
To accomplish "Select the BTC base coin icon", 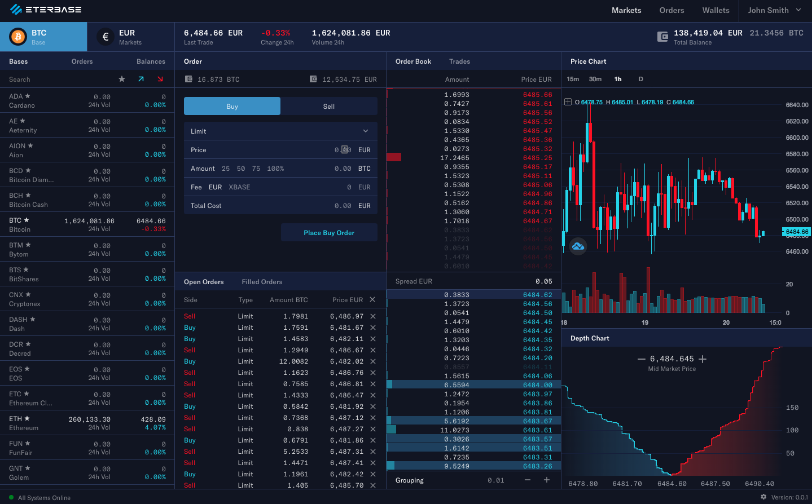I will click(x=18, y=37).
